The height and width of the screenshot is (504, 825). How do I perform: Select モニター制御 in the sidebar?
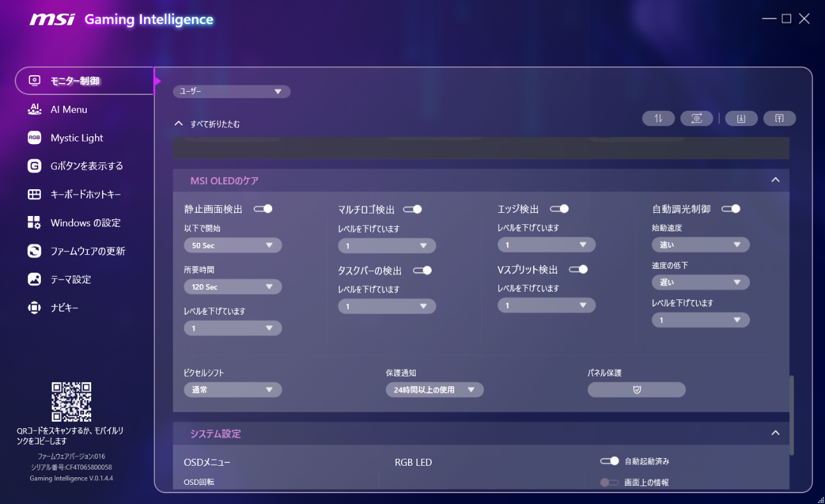[x=84, y=81]
